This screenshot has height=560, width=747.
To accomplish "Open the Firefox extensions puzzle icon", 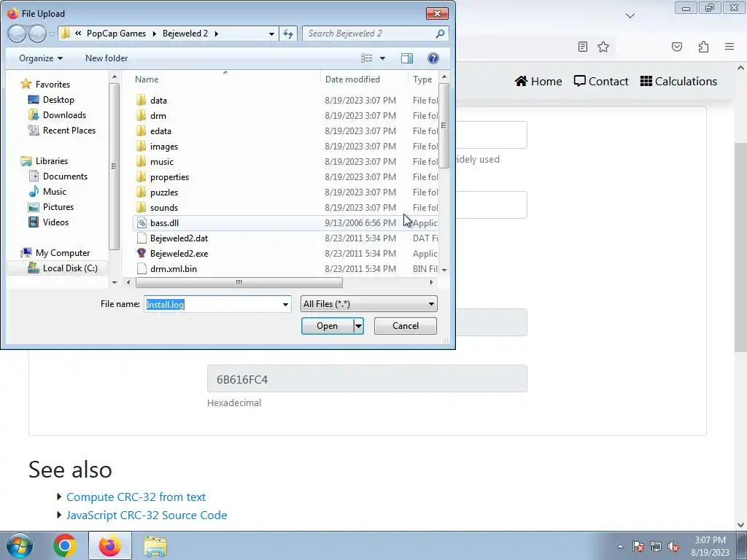I will (x=703, y=47).
